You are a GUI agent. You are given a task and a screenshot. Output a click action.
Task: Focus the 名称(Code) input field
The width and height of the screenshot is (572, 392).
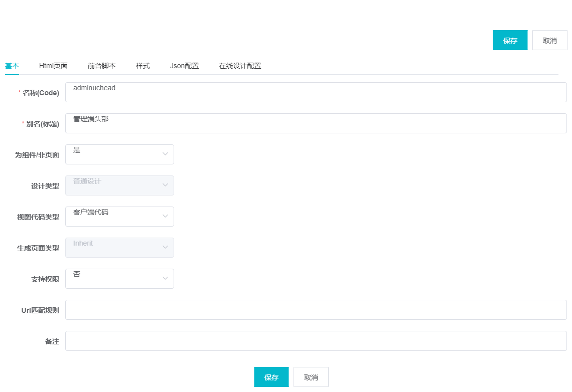pyautogui.click(x=316, y=92)
